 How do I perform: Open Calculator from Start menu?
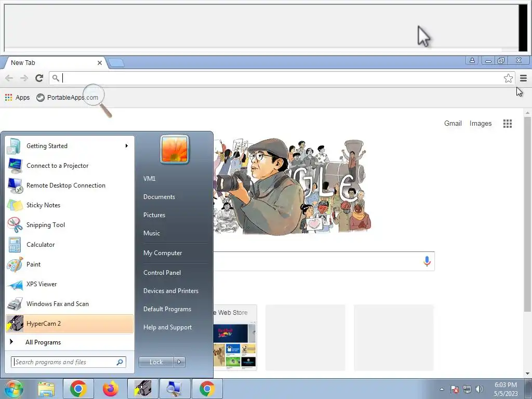pyautogui.click(x=70, y=245)
